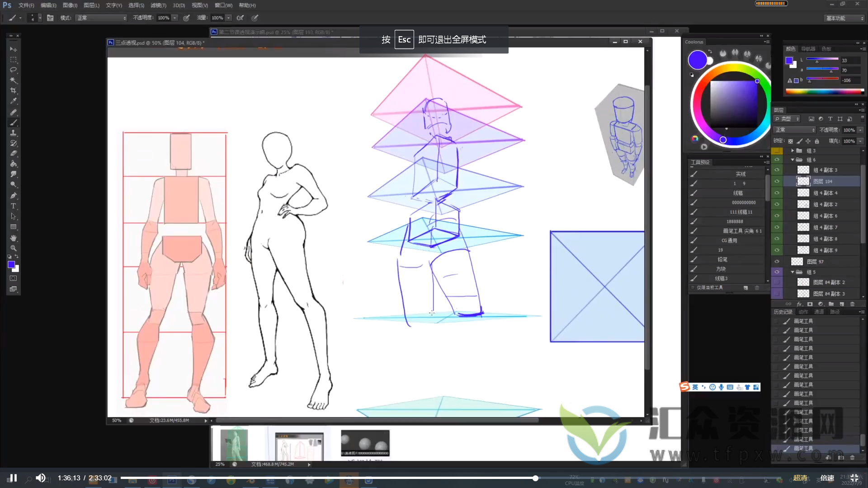Select the Magic Wand tool
This screenshot has height=488, width=868.
tap(14, 80)
